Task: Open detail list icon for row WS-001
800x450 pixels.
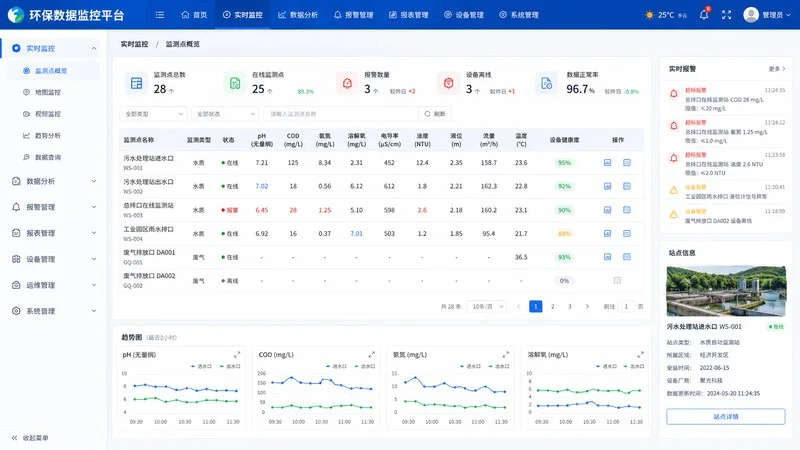Action: [627, 163]
